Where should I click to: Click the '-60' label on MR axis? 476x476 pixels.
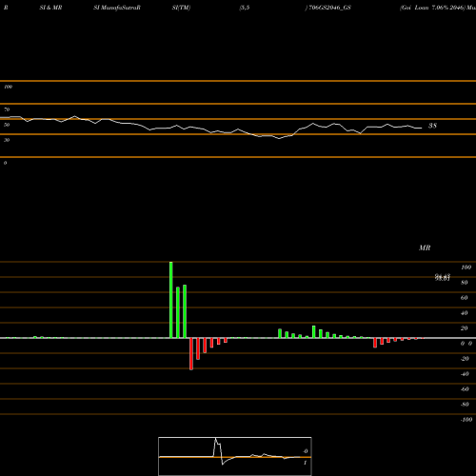[465, 389]
